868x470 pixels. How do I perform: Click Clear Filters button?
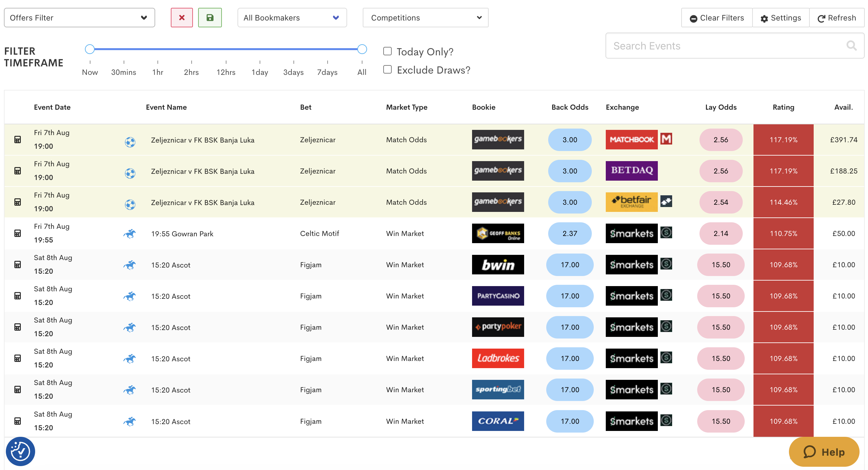pos(717,18)
